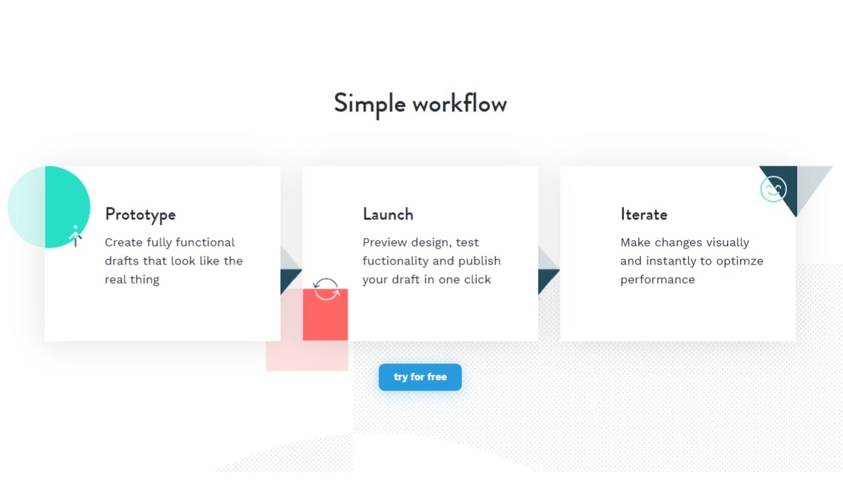This screenshot has width=843, height=504.
Task: Click the person icon on Prototype card
Action: point(76,236)
